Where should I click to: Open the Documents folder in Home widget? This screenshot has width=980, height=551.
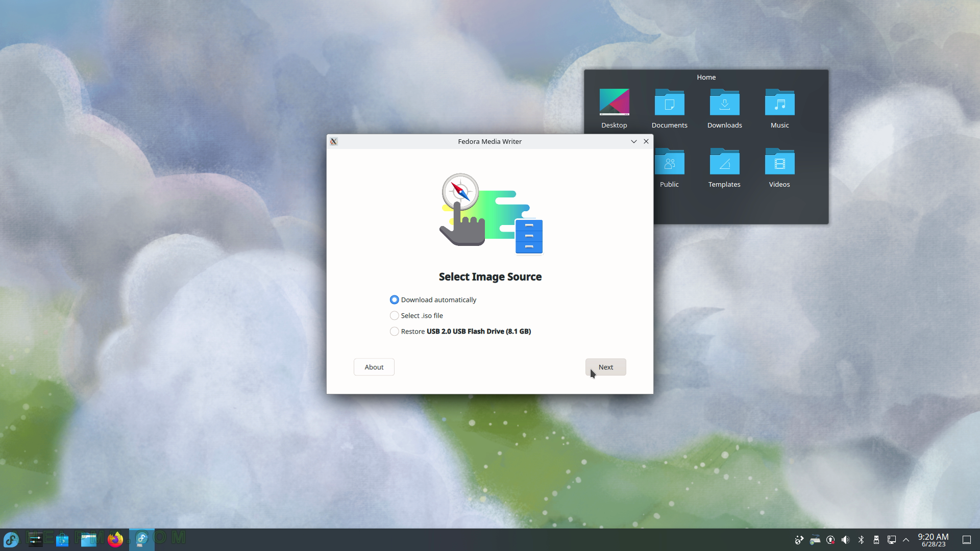click(669, 108)
